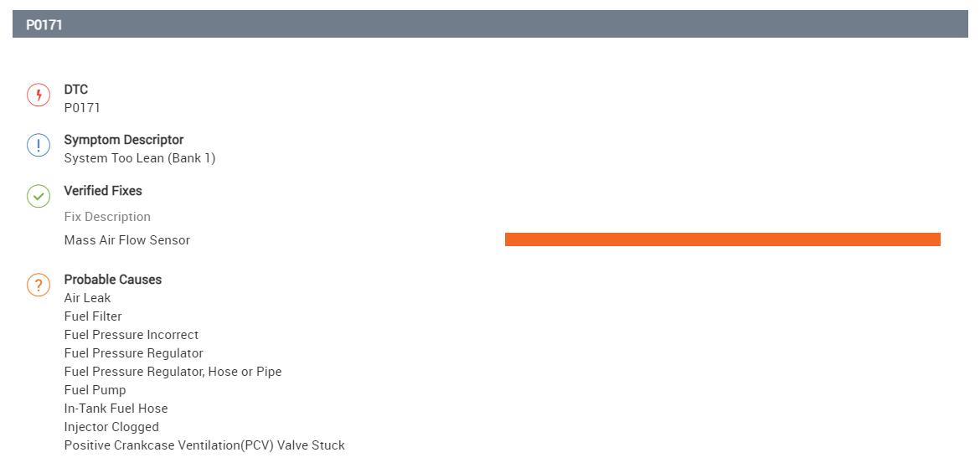Click the blue exclamation Symptom Descriptor icon

pyautogui.click(x=39, y=146)
